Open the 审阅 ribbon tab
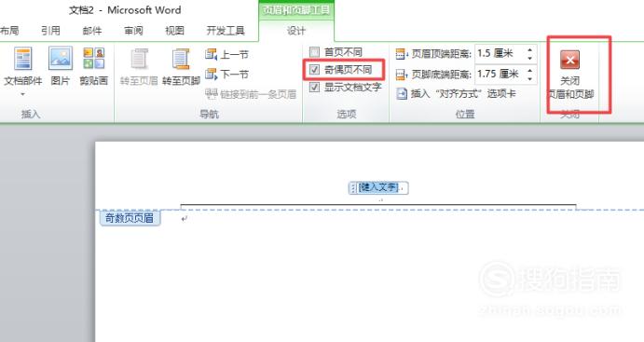The width and height of the screenshot is (644, 342). (x=133, y=31)
